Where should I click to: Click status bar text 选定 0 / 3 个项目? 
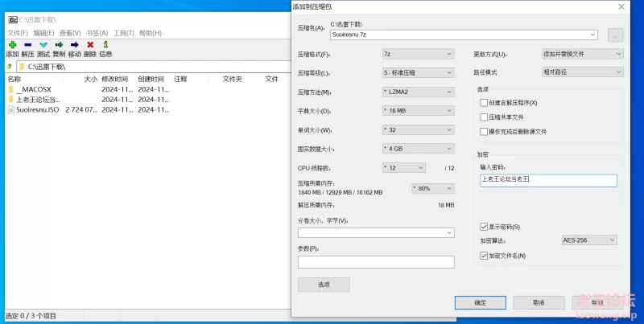tap(31, 316)
